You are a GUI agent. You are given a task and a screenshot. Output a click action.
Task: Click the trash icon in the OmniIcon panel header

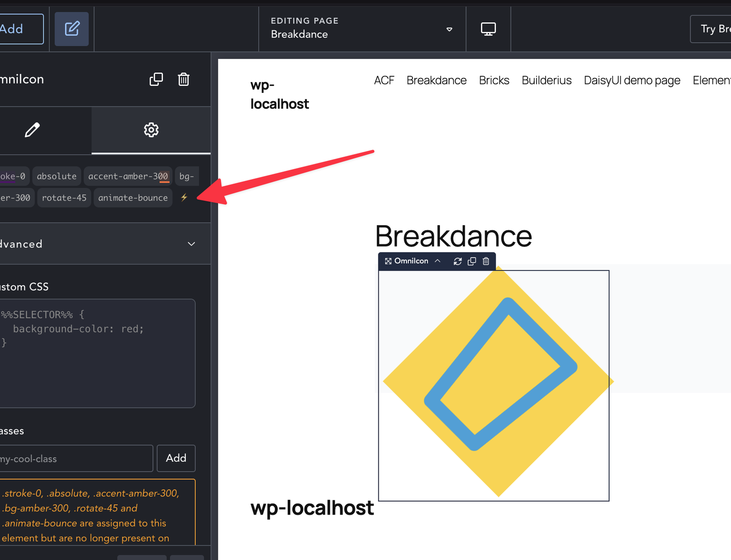click(x=184, y=79)
